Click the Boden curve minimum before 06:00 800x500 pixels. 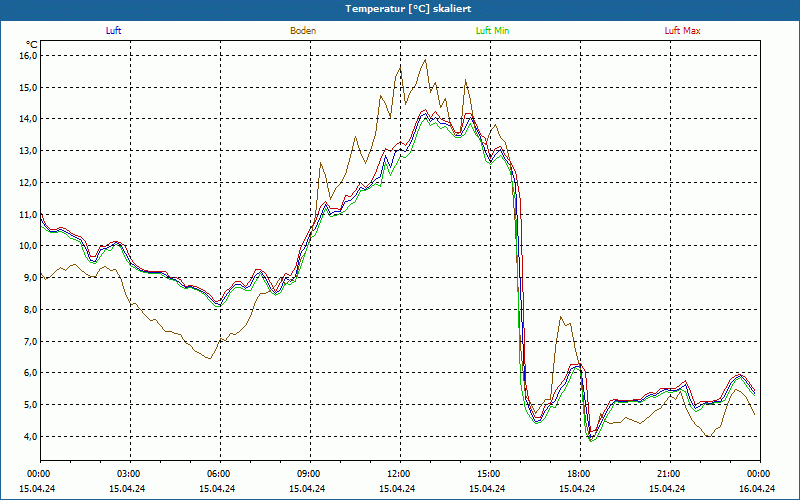click(x=209, y=358)
